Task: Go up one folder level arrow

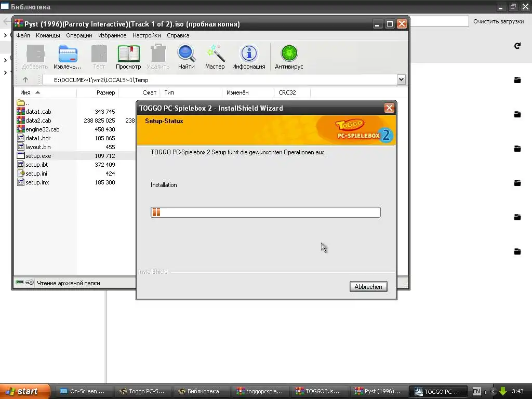Action: pyautogui.click(x=25, y=79)
